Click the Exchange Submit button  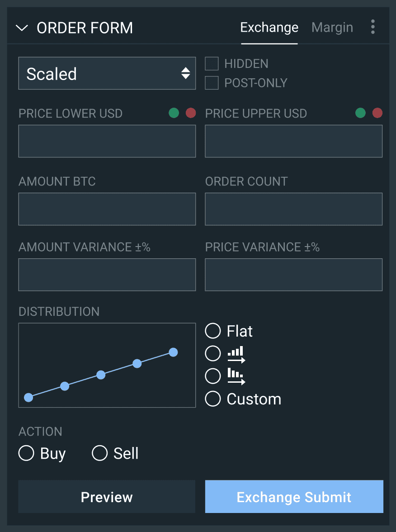pyautogui.click(x=294, y=497)
